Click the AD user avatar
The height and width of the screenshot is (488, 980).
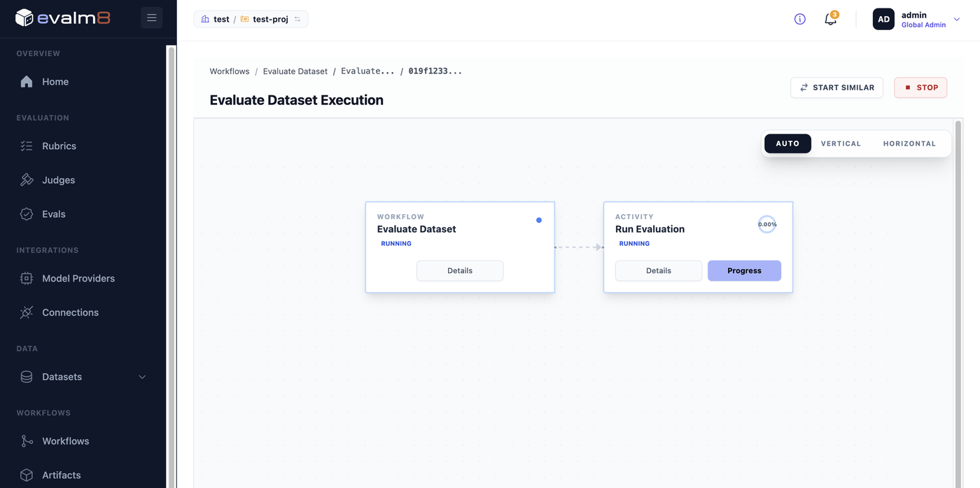pyautogui.click(x=883, y=19)
